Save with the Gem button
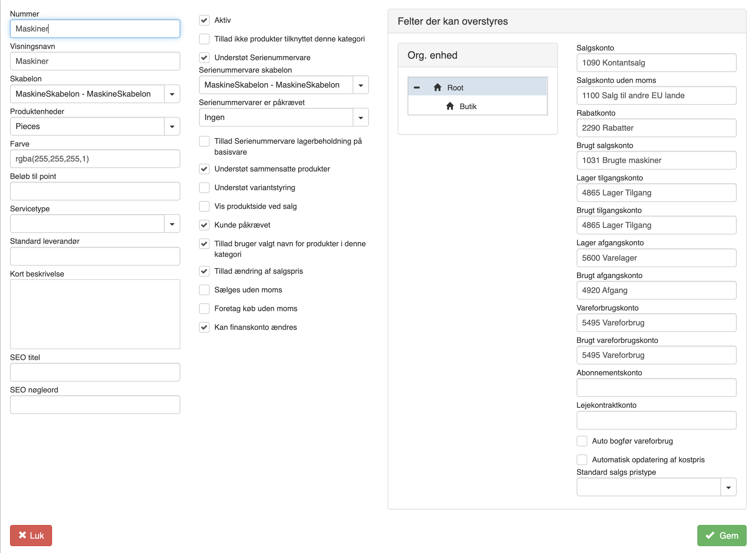The width and height of the screenshot is (756, 553). [x=721, y=535]
